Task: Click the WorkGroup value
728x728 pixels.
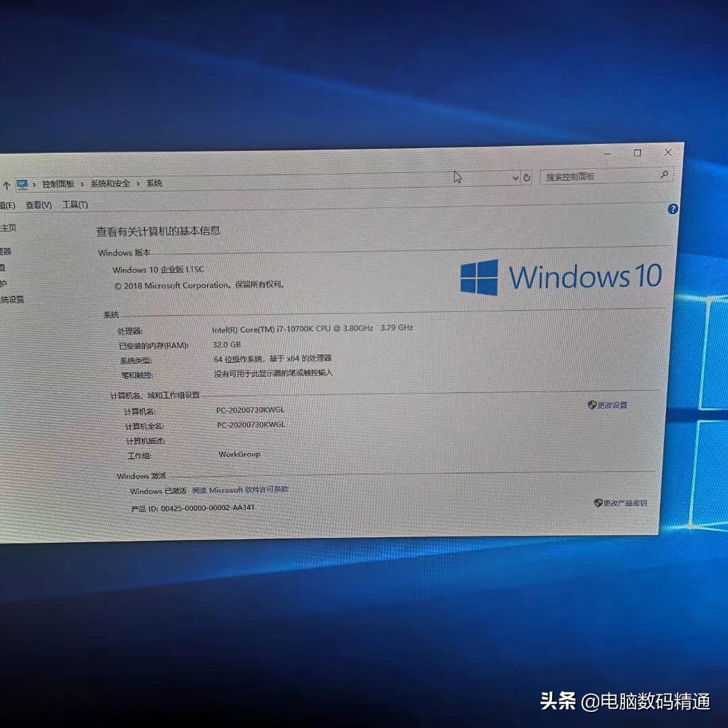Action: [239, 454]
